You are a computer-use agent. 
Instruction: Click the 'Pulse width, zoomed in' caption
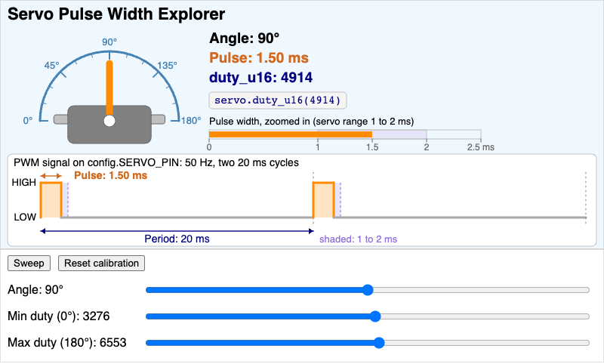click(x=311, y=122)
